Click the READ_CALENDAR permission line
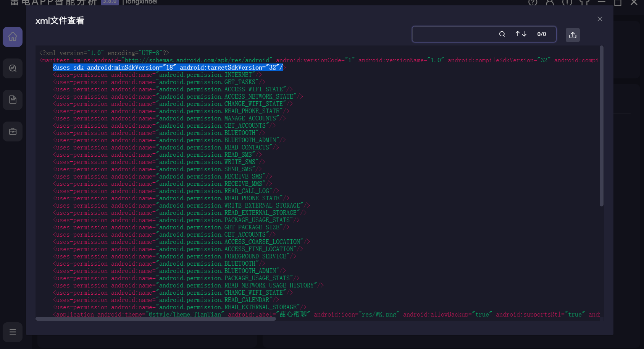Image resolution: width=644 pixels, height=349 pixels. (x=166, y=300)
